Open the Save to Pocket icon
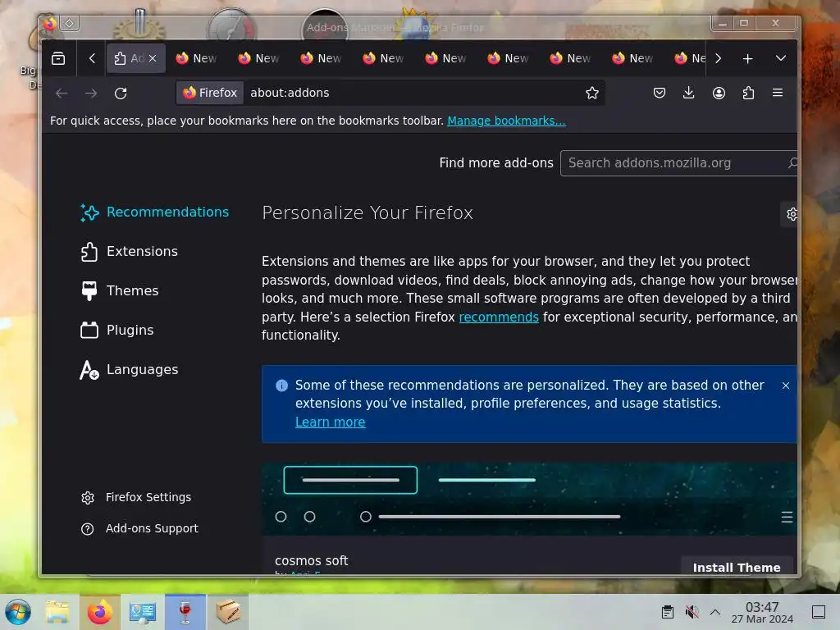This screenshot has height=630, width=840. 660,94
